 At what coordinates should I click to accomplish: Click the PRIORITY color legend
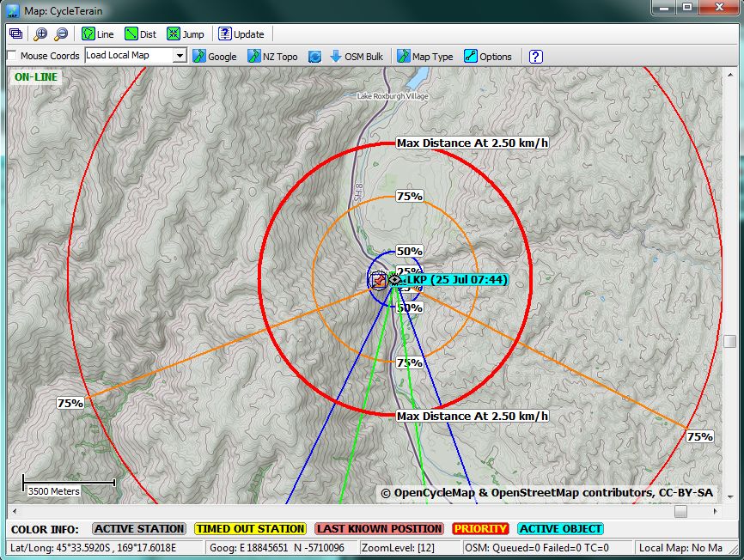(480, 529)
